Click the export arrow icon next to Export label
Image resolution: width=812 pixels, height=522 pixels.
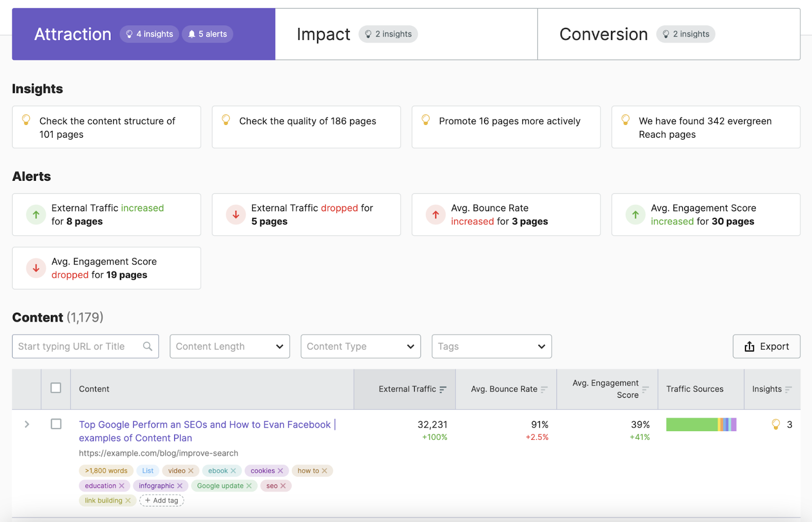click(x=750, y=346)
